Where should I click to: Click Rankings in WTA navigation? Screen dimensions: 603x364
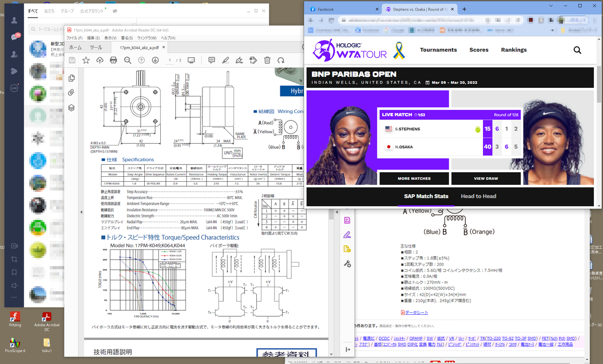(x=514, y=50)
